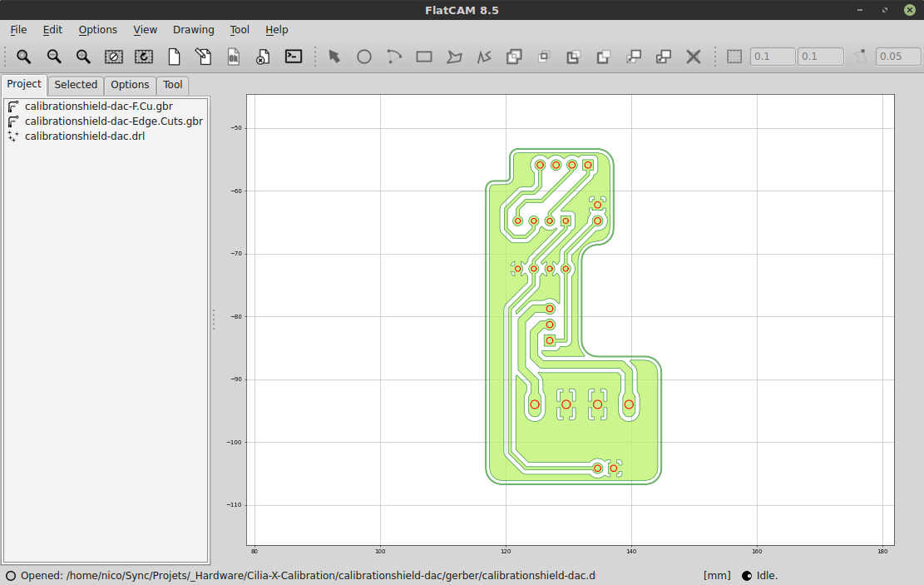The width and height of the screenshot is (924, 585).
Task: Click the Replot refresh icon
Action: coord(144,57)
